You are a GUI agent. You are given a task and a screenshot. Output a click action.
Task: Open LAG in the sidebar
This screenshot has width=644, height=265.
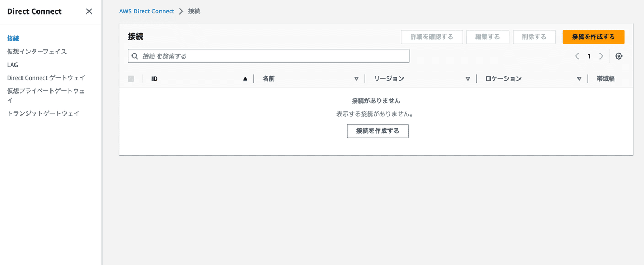click(x=12, y=65)
